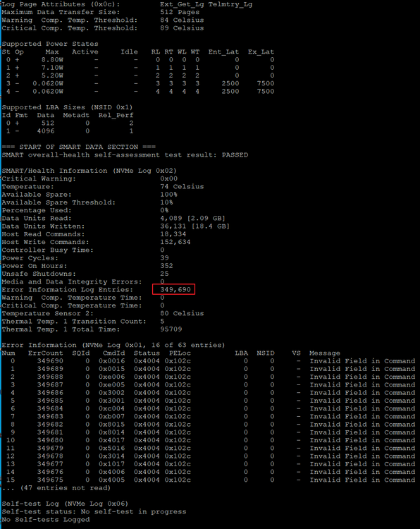Image resolution: width=420 pixels, height=529 pixels.
Task: Click the '... (47 entries not read)' line
Action: point(56,488)
